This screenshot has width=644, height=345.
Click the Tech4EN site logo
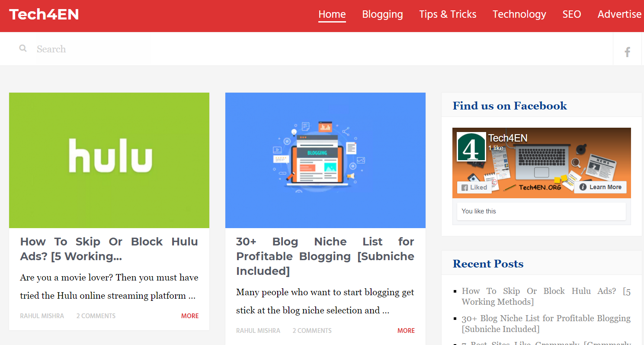click(x=44, y=14)
